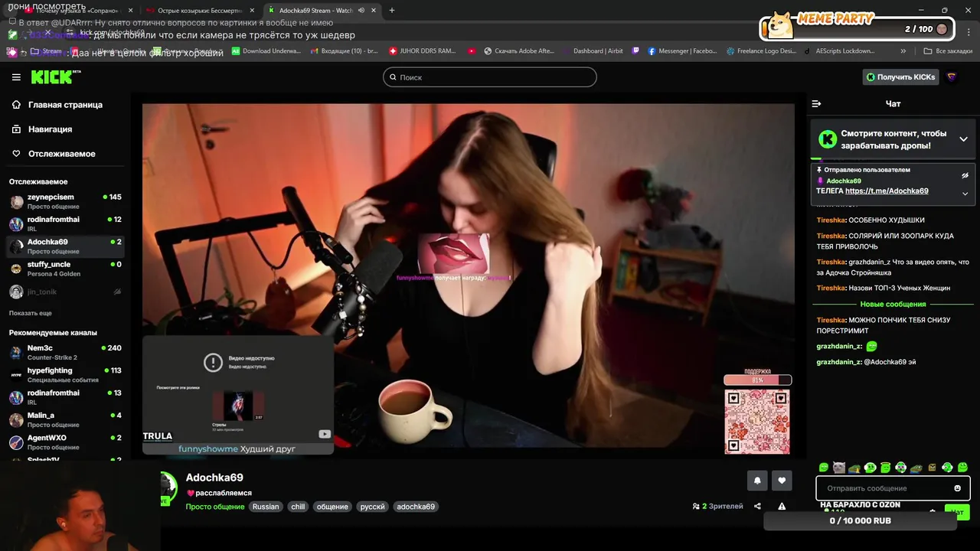Jump to Новые сообщения divider
The width and height of the screenshot is (980, 551).
pyautogui.click(x=893, y=304)
